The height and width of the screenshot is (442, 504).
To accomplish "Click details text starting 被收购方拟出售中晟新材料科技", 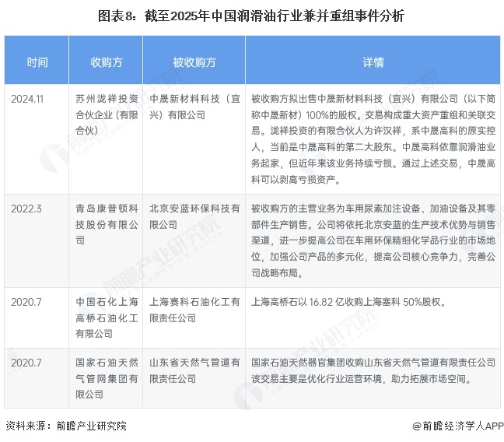I will coord(373,139).
